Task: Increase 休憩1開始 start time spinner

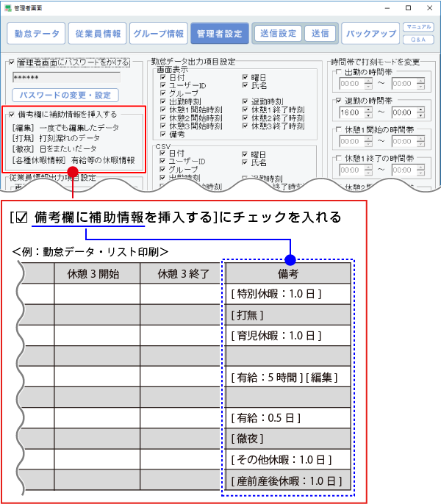Action: coord(369,139)
